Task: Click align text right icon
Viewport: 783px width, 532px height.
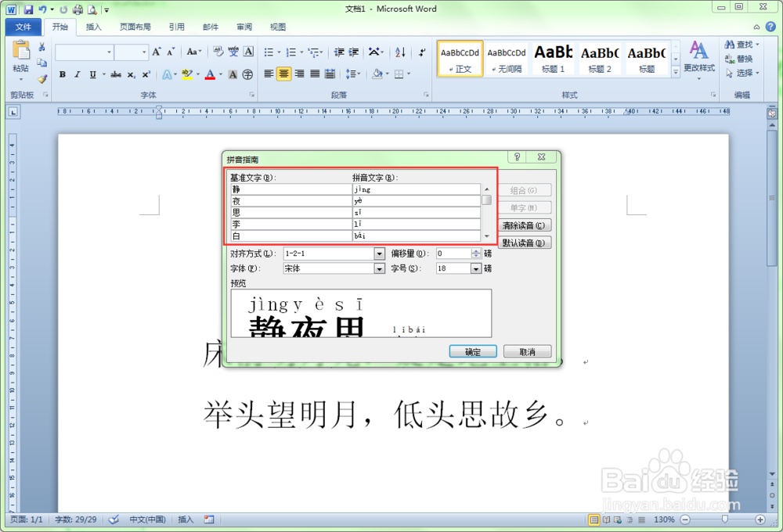Action: click(x=299, y=74)
